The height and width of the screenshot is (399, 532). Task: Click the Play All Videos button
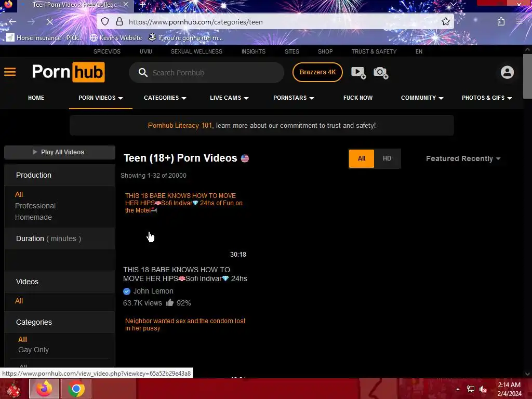click(60, 152)
